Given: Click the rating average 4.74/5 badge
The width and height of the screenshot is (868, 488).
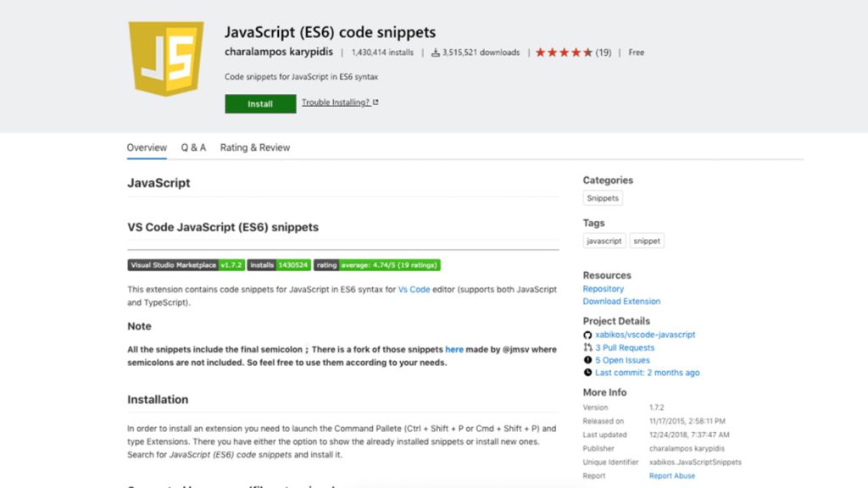Looking at the screenshot, I should (x=377, y=265).
